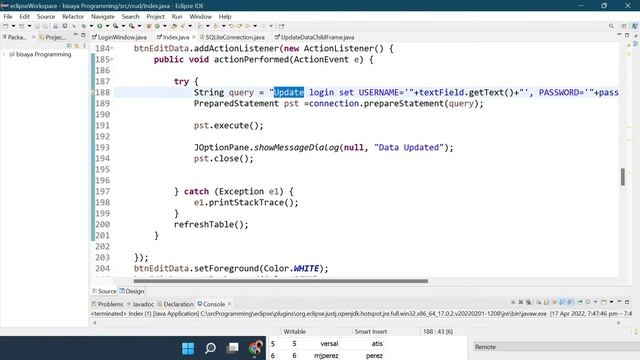Click the Save toolbar icon
The width and height of the screenshot is (640, 360).
tap(37, 26)
